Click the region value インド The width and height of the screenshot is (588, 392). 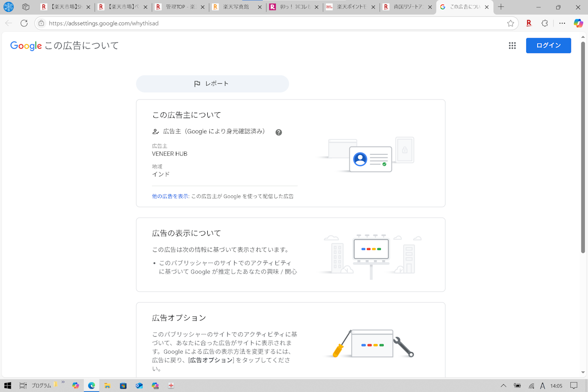161,174
